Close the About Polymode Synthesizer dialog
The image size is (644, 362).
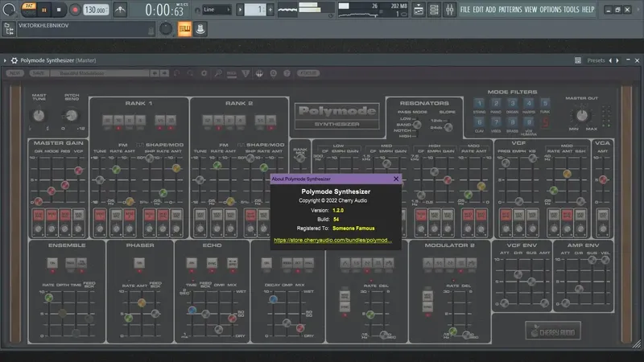[396, 179]
